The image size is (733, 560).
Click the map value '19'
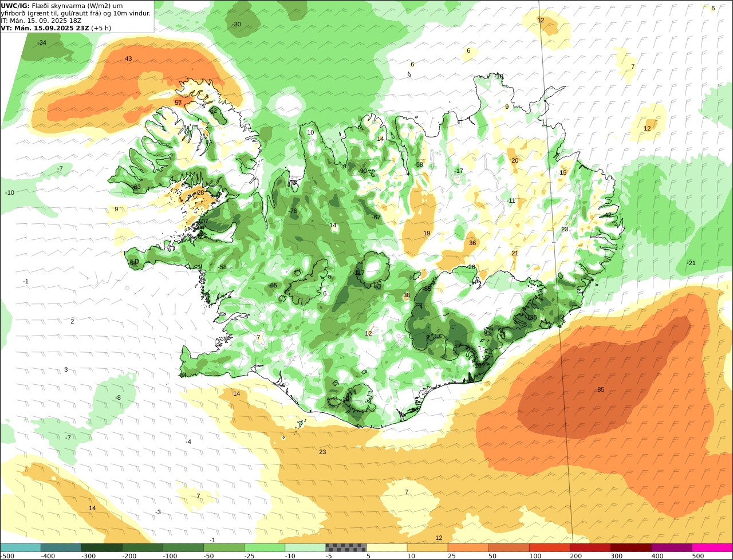427,234
